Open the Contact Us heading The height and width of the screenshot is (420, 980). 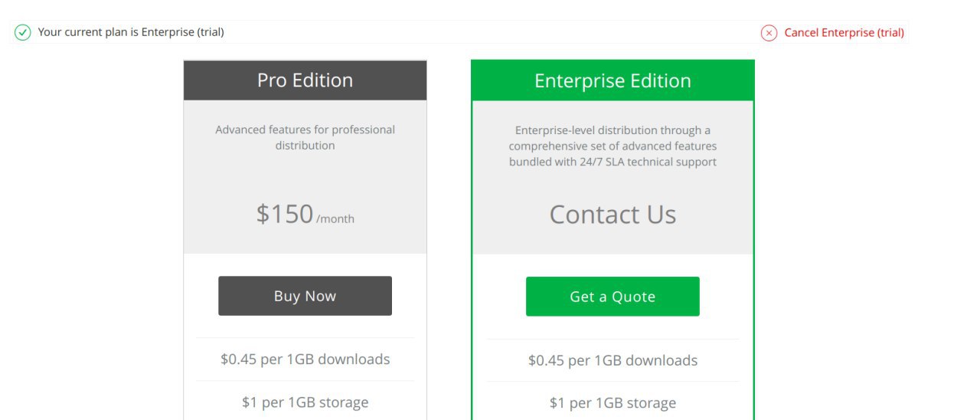612,215
